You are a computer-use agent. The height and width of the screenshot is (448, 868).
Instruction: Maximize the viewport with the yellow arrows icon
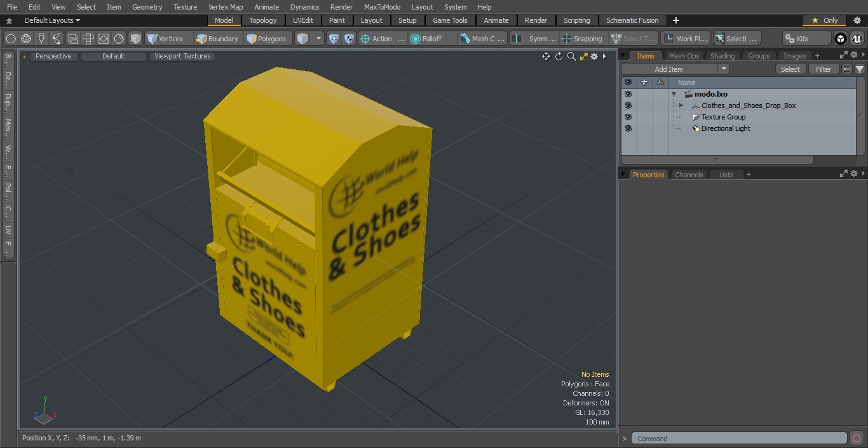[x=583, y=57]
